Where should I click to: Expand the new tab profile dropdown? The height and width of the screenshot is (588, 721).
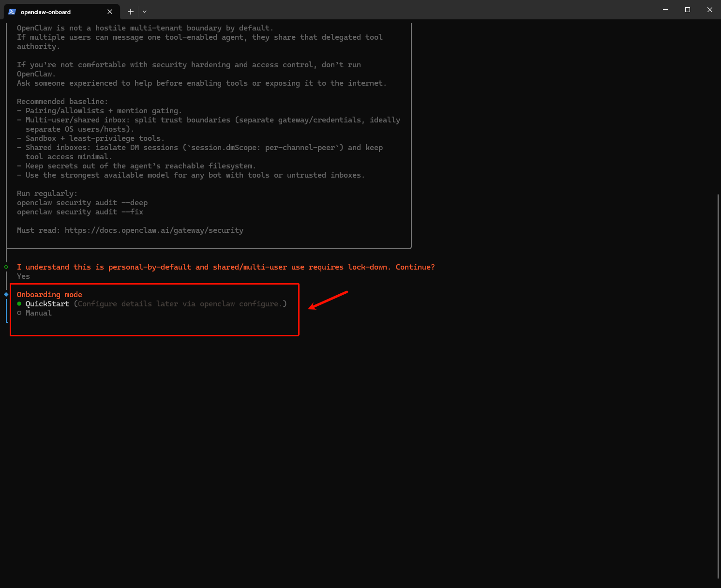coord(145,12)
